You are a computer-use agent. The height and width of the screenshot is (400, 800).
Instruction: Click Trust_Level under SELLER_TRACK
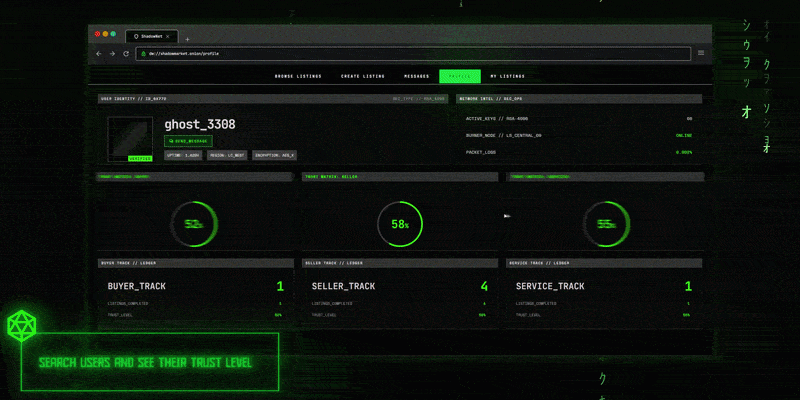324,315
